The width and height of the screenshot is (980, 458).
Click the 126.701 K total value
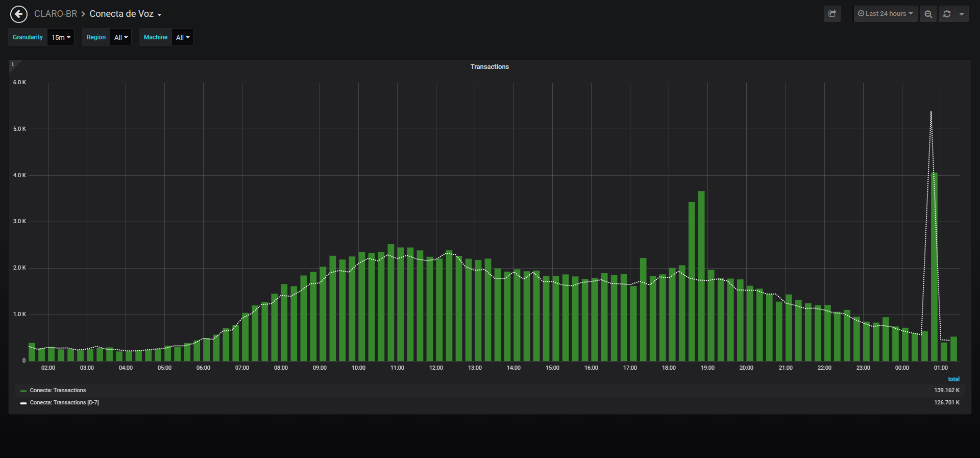[947, 403]
